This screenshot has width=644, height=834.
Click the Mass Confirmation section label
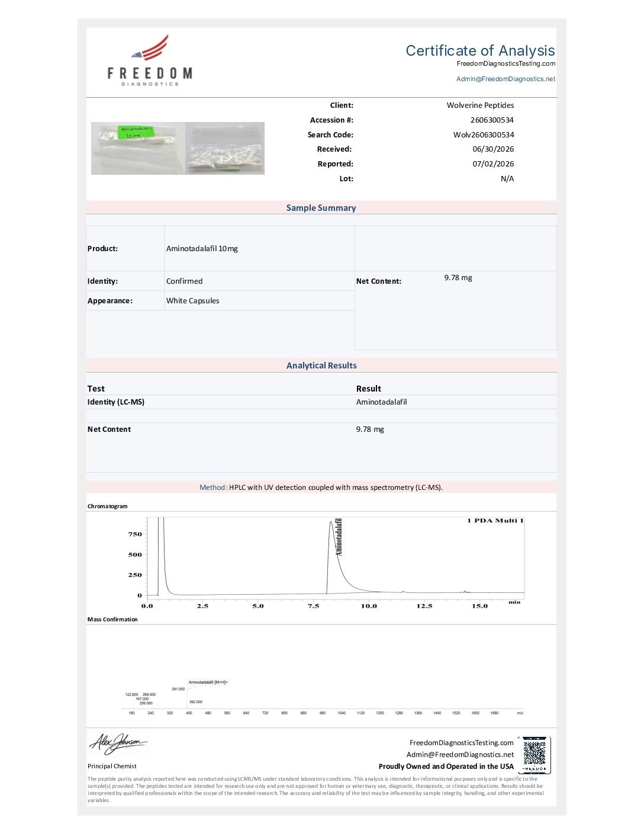pos(112,620)
